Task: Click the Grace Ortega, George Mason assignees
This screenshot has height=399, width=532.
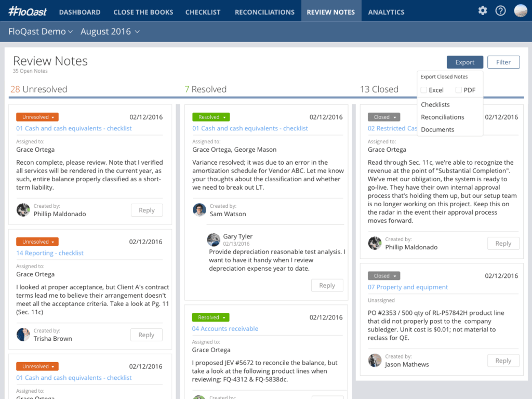Action: (234, 150)
